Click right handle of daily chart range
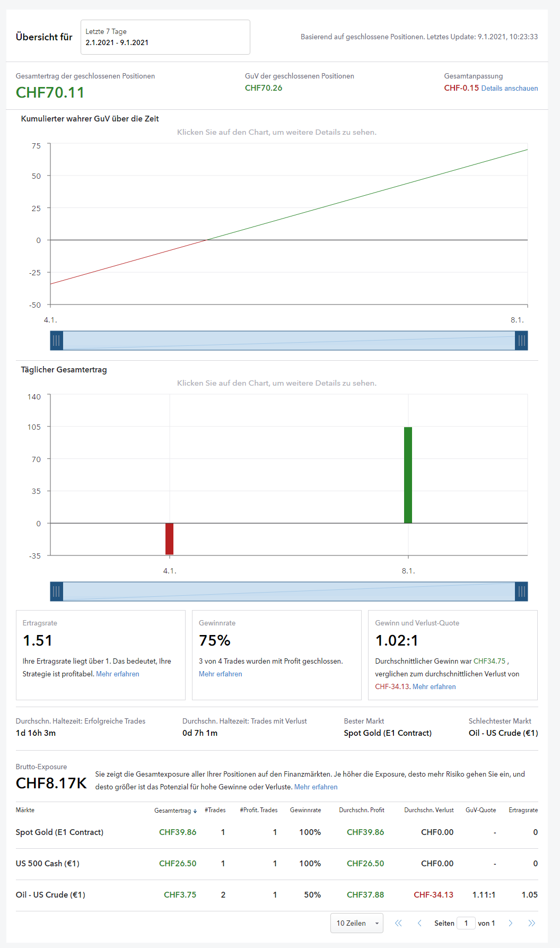This screenshot has width=560, height=948. (x=521, y=592)
